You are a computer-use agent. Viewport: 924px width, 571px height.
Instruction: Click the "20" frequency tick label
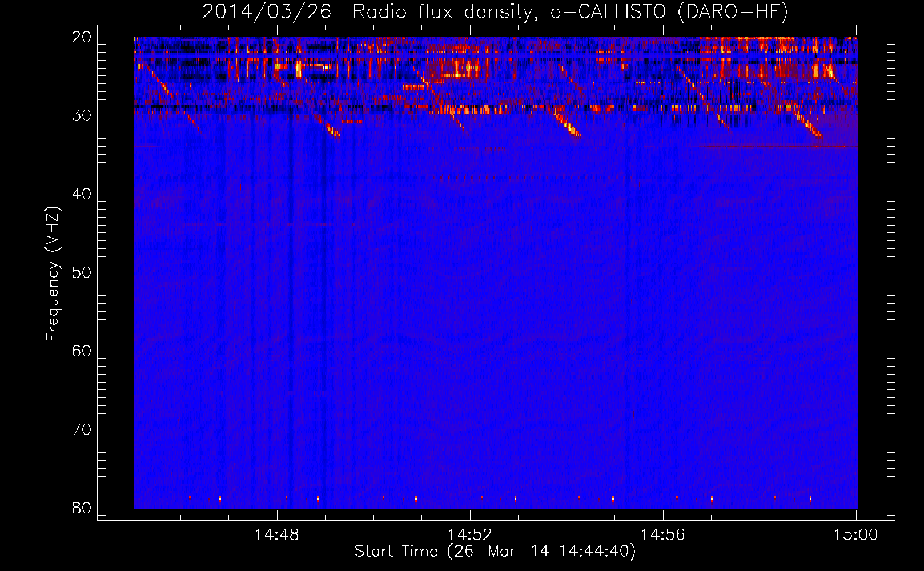pyautogui.click(x=82, y=37)
